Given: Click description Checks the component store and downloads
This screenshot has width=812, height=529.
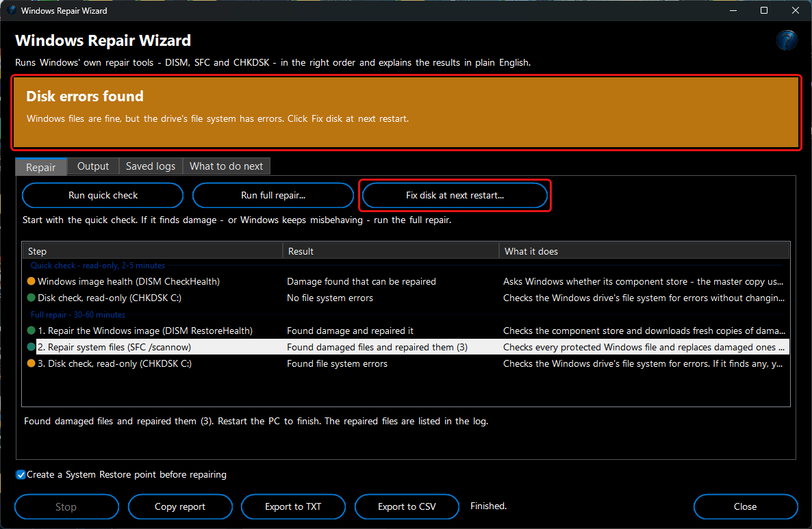Looking at the screenshot, I should click(x=644, y=331).
